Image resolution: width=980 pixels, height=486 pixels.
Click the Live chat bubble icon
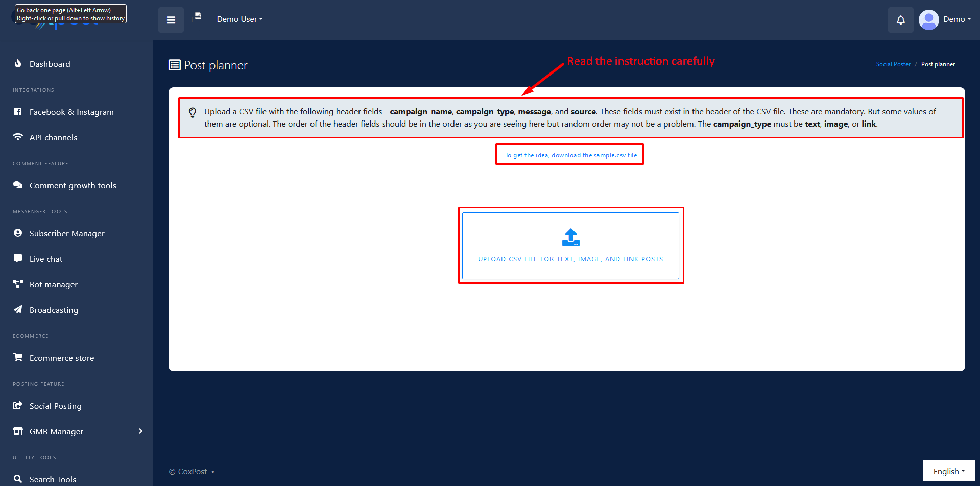point(18,258)
